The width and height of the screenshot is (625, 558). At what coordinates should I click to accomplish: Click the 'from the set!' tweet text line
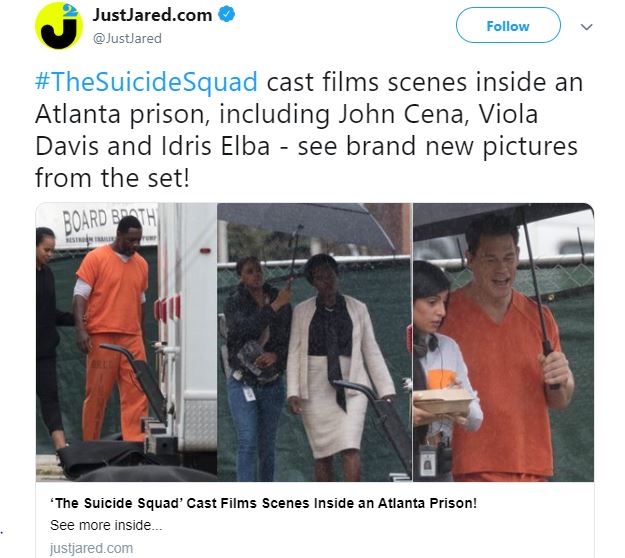[112, 177]
